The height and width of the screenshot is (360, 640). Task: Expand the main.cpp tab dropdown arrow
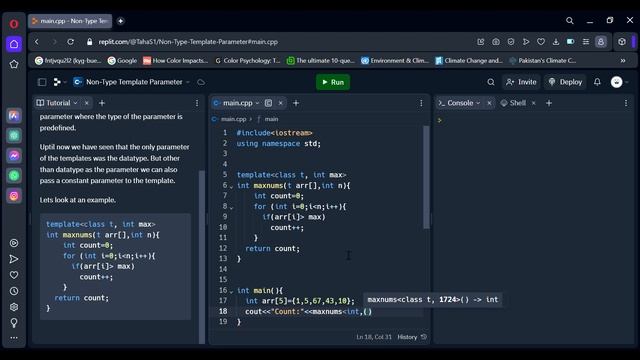258,103
